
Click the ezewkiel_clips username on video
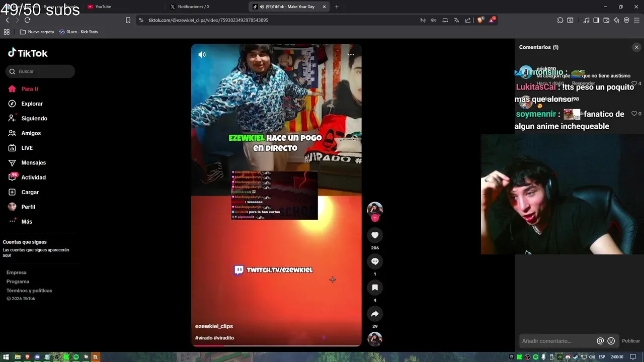click(x=214, y=326)
